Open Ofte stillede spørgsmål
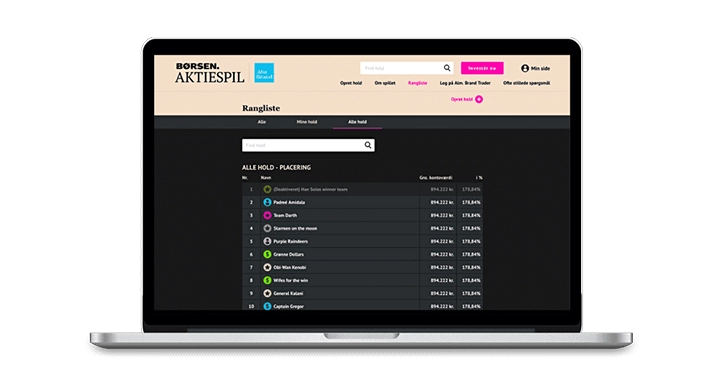This screenshot has height=382, width=720. [526, 83]
